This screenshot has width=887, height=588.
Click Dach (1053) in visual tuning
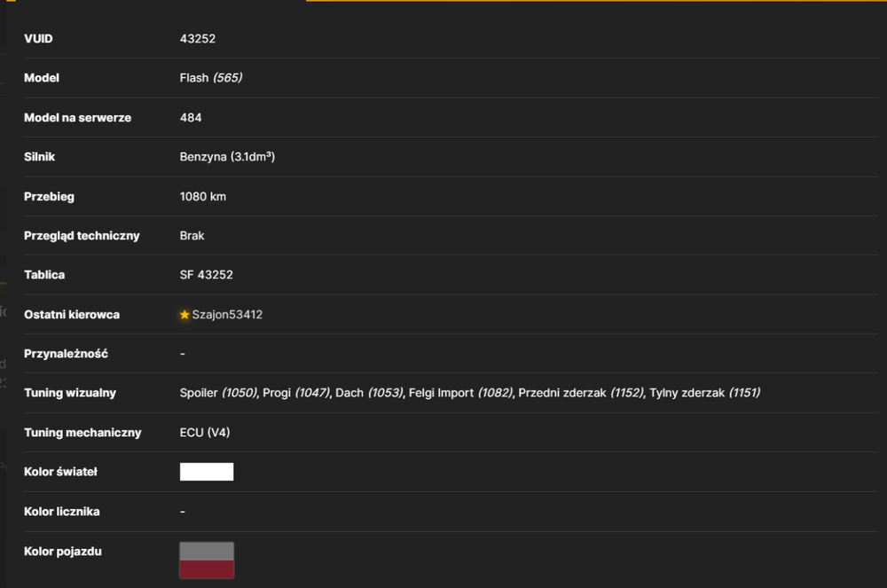[x=369, y=393]
